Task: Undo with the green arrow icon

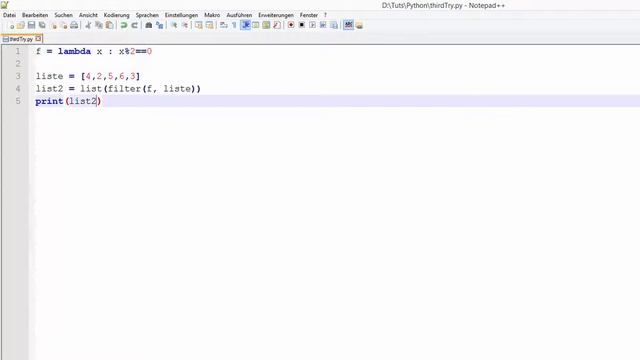Action: [x=124, y=25]
